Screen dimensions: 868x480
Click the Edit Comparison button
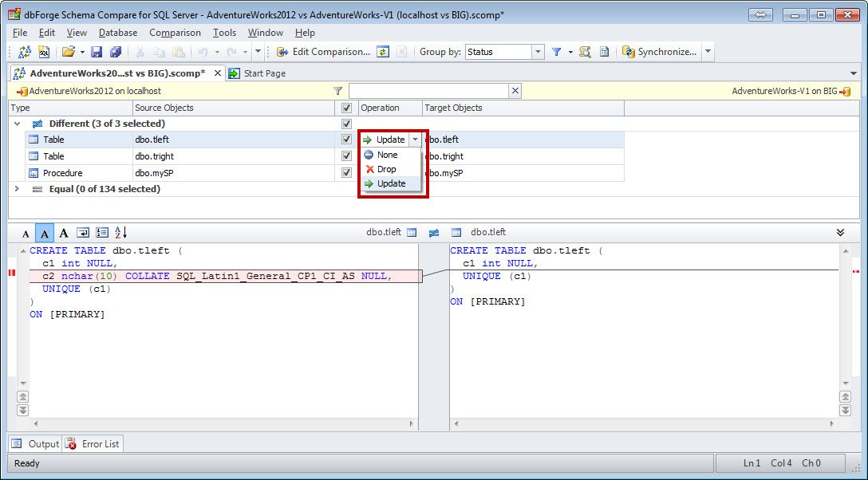click(323, 52)
